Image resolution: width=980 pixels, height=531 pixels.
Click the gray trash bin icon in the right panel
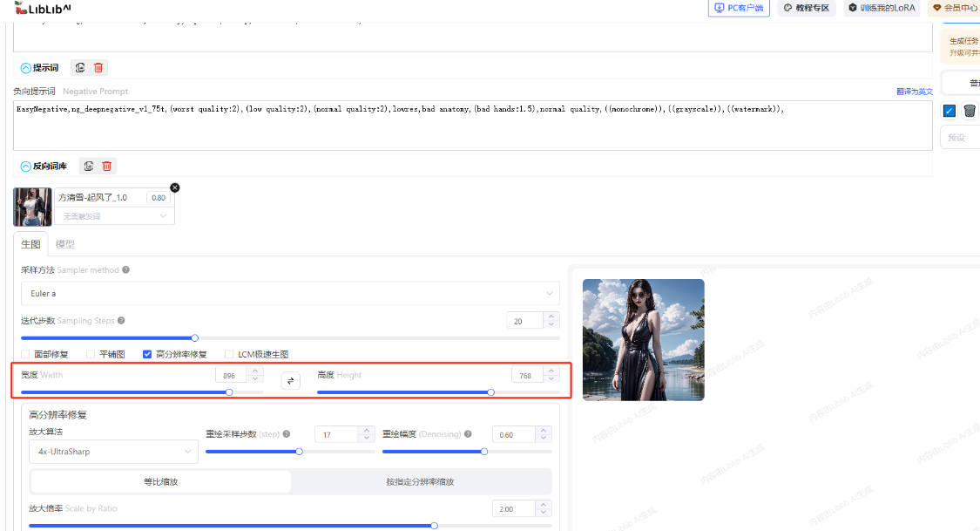[x=969, y=111]
